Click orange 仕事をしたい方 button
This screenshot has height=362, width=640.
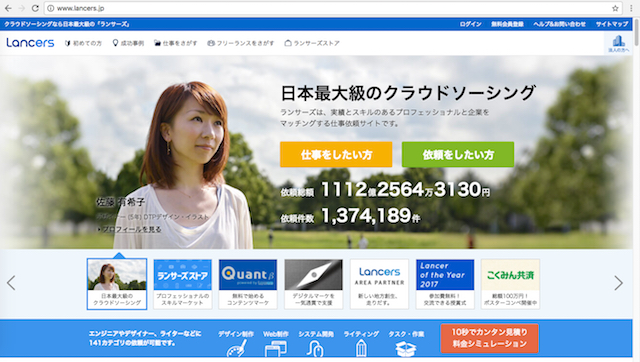click(x=336, y=154)
